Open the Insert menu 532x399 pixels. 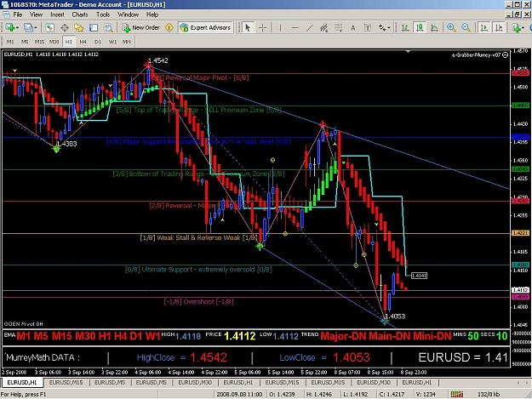[x=57, y=14]
